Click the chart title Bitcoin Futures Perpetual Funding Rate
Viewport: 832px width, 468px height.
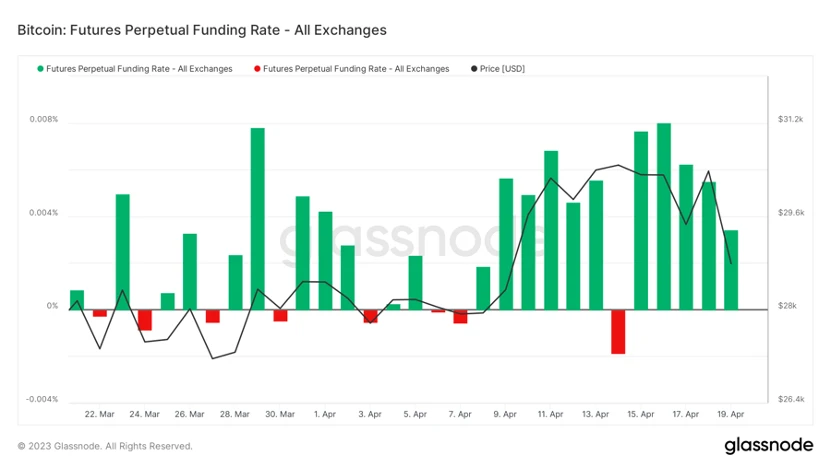coord(202,30)
